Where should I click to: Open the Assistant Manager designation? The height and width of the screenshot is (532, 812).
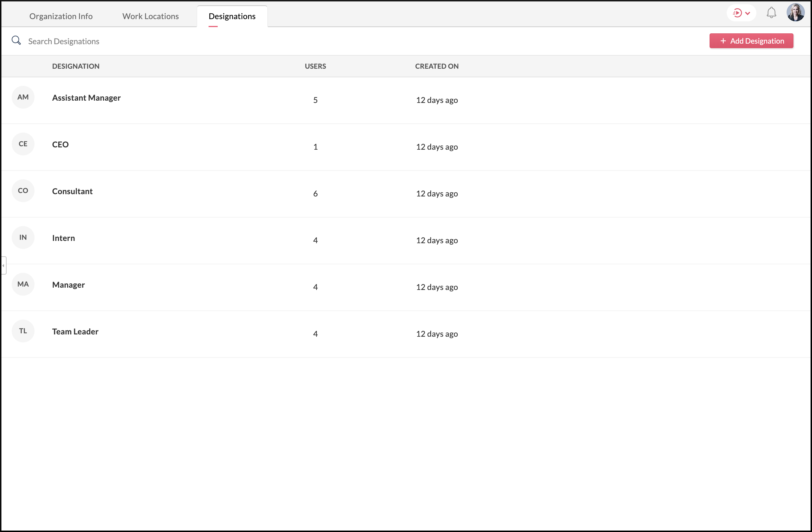(86, 98)
